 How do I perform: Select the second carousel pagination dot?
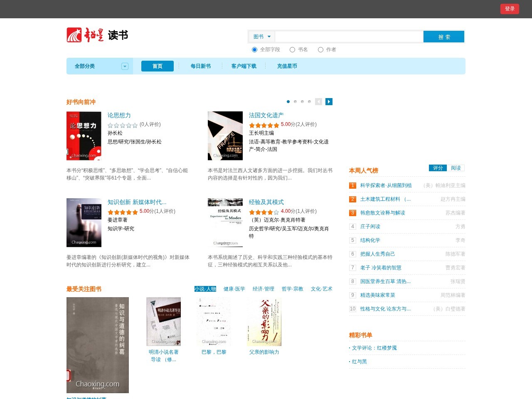pos(295,102)
